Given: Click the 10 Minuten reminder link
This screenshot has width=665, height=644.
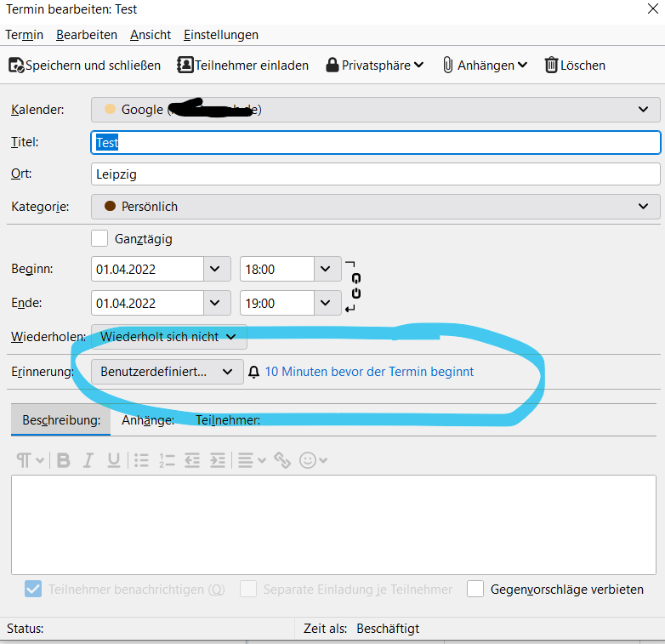Looking at the screenshot, I should (x=369, y=372).
